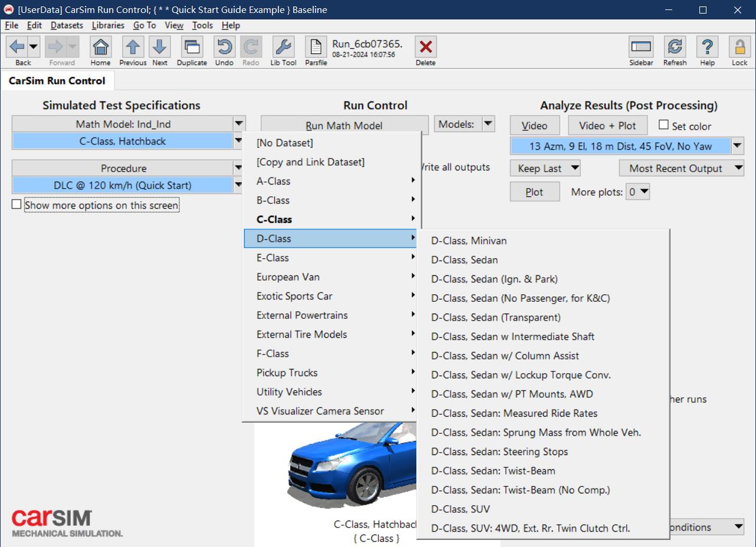Expand the A-Class submenu

pos(332,181)
